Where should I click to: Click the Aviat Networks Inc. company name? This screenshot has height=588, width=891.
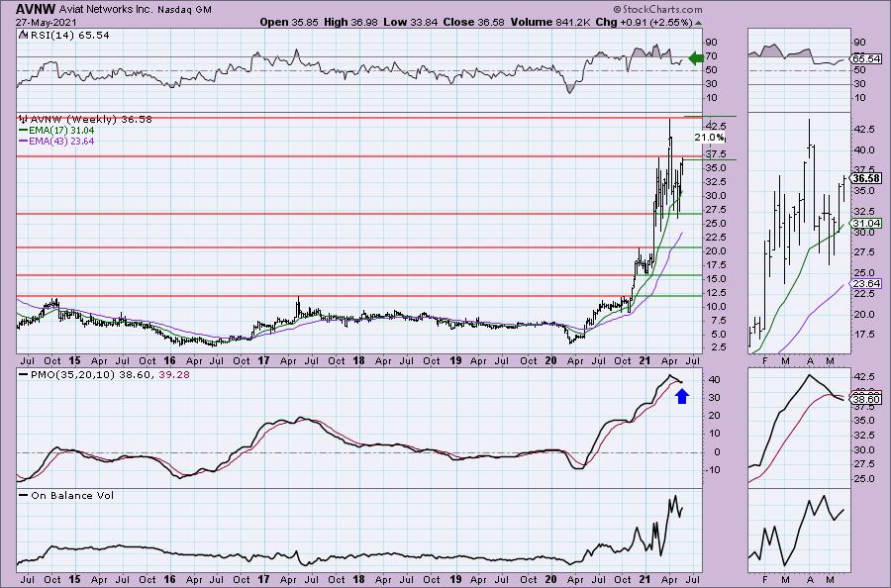click(105, 10)
